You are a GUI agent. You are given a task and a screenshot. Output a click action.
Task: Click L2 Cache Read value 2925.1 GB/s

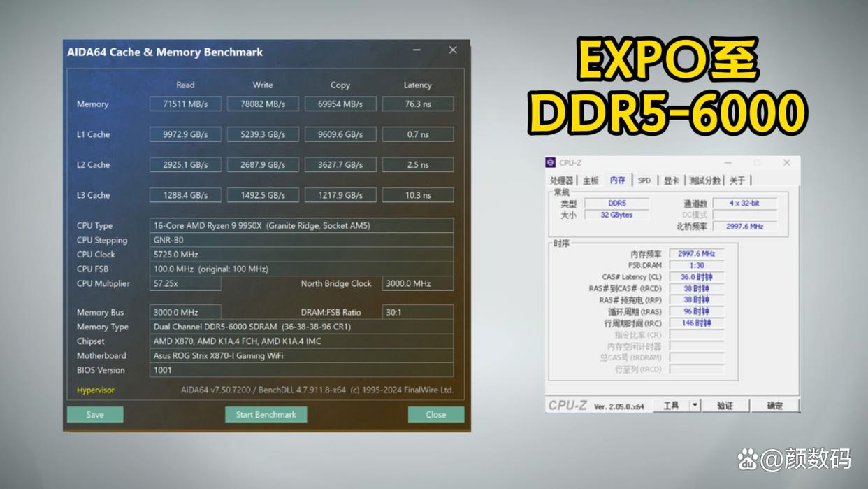pos(185,164)
